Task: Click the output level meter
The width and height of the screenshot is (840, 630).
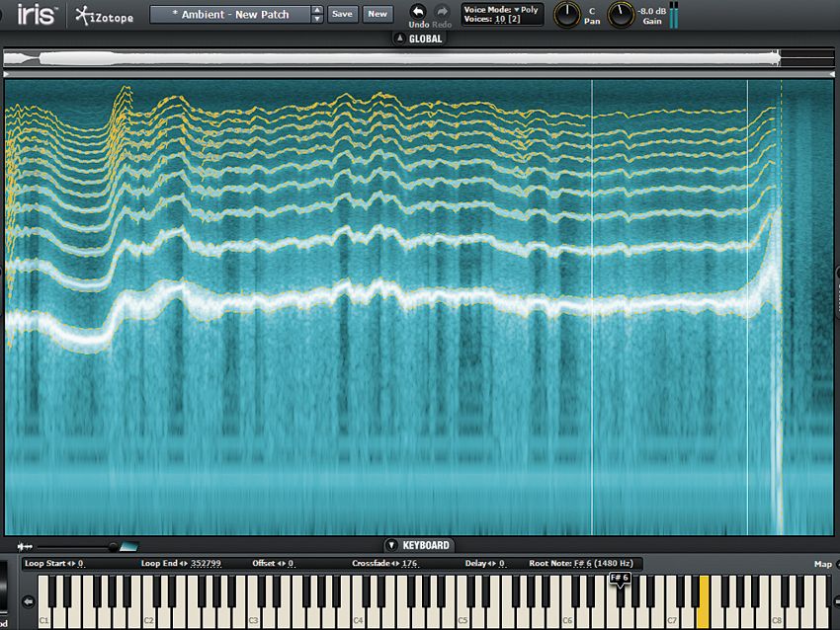Action: (673, 15)
